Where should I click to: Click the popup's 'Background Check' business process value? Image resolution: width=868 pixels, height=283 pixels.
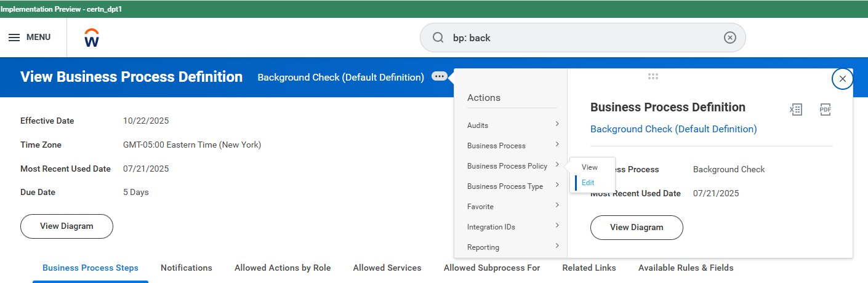click(x=729, y=170)
